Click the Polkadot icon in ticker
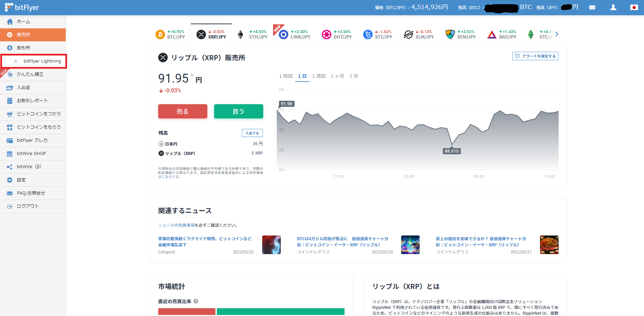The image size is (644, 316). [327, 35]
